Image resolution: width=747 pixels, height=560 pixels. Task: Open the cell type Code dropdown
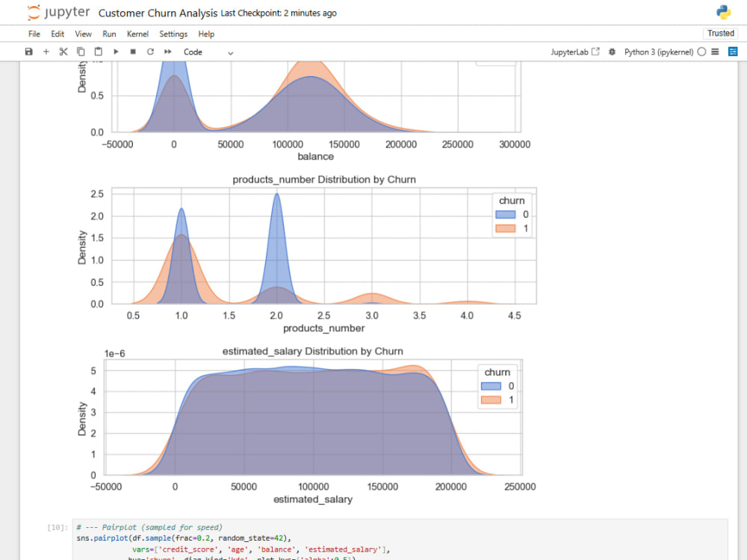click(208, 52)
